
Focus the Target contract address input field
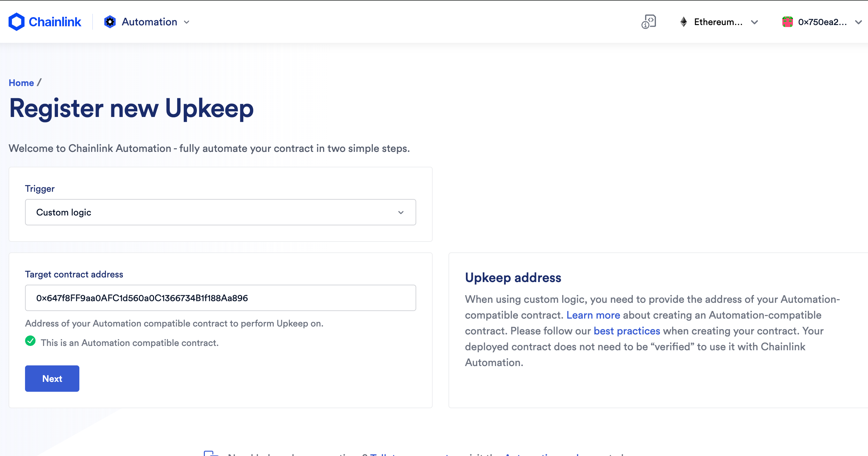tap(220, 298)
